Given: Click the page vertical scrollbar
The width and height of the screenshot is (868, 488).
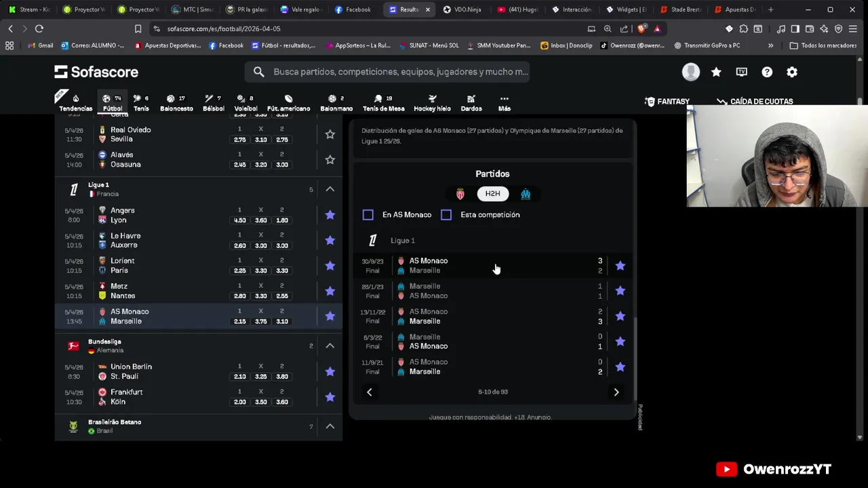Looking at the screenshot, I should click(860, 102).
